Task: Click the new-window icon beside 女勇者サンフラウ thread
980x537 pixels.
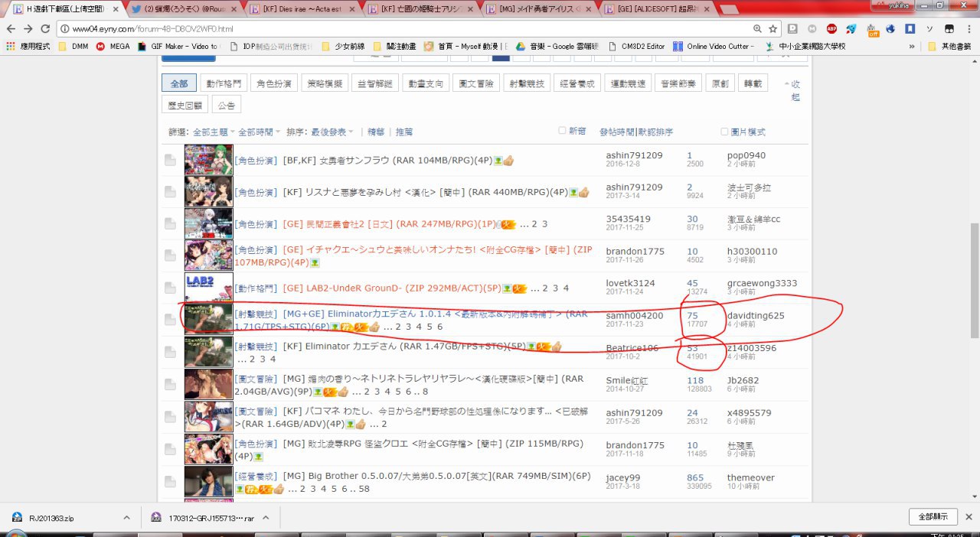Action: click(x=169, y=161)
